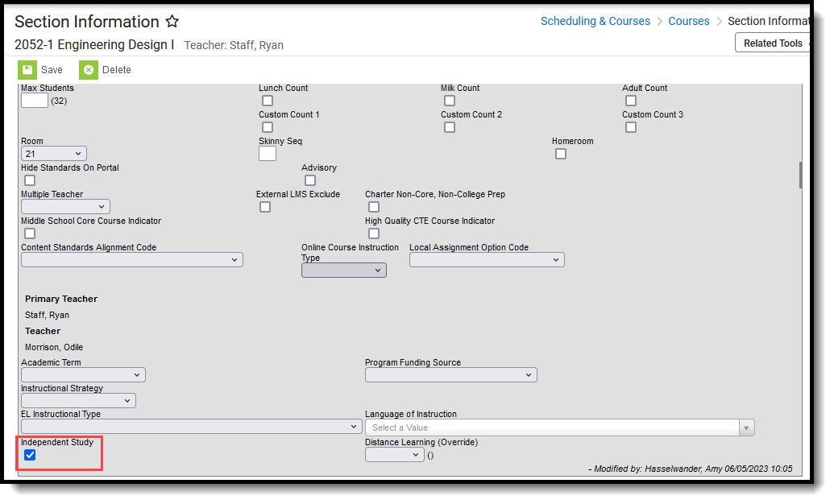Go to the Courses breadcrumb link
This screenshot has height=504, width=834.
pos(689,22)
